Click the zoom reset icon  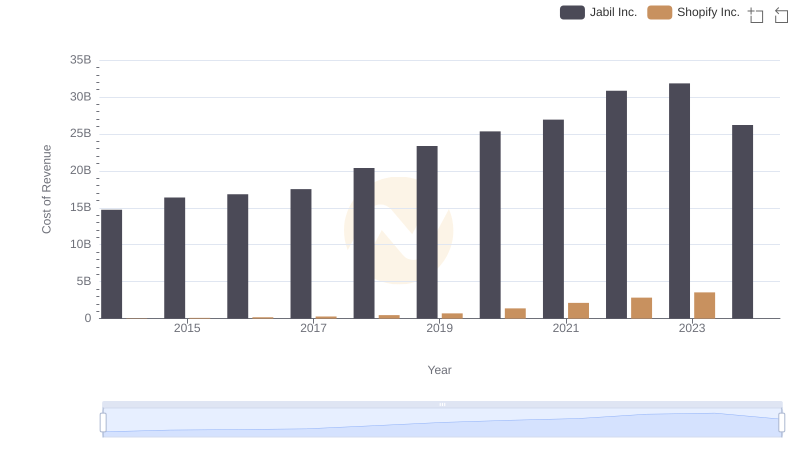pyautogui.click(x=781, y=15)
